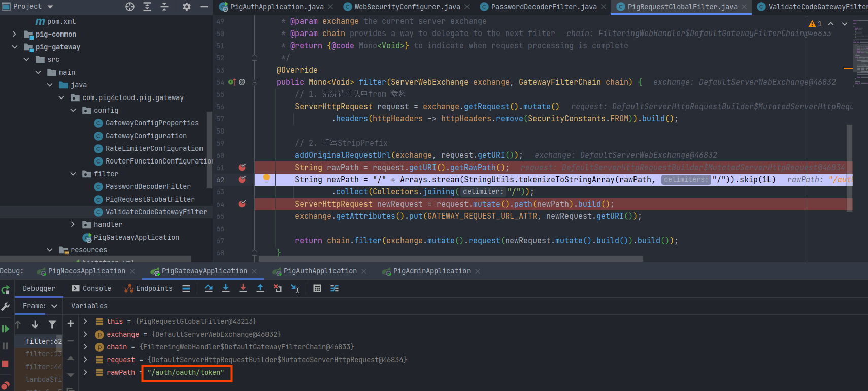Collapse the filter package

point(73,174)
